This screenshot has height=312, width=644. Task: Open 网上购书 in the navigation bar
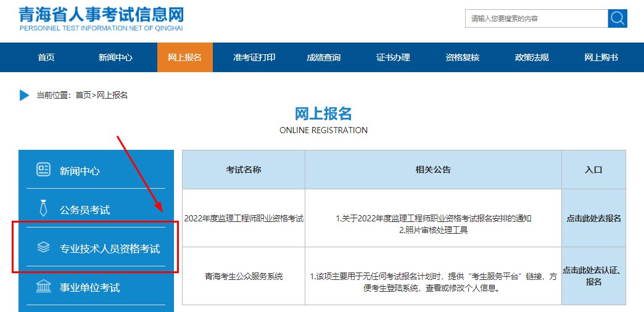tap(601, 57)
